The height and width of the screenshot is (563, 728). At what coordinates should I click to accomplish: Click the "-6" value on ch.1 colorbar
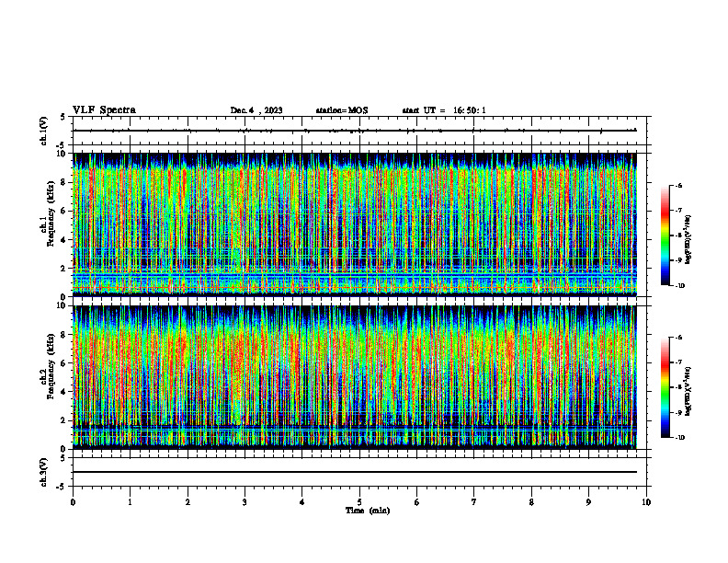678,185
